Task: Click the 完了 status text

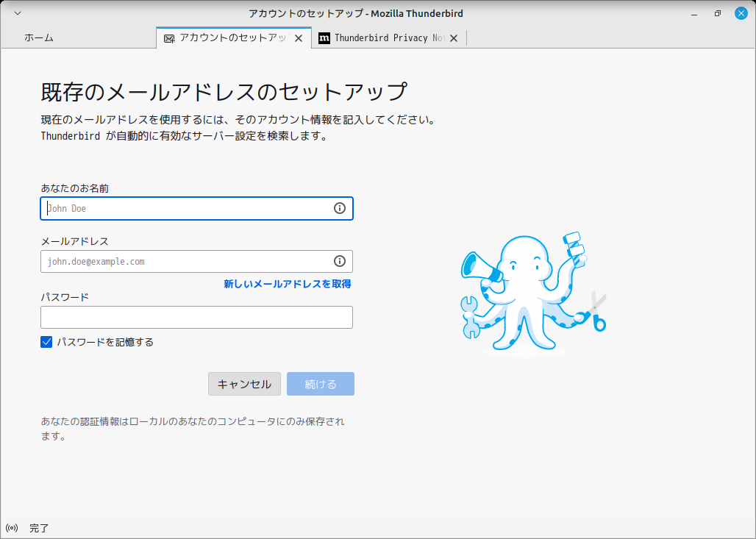Action: (39, 529)
